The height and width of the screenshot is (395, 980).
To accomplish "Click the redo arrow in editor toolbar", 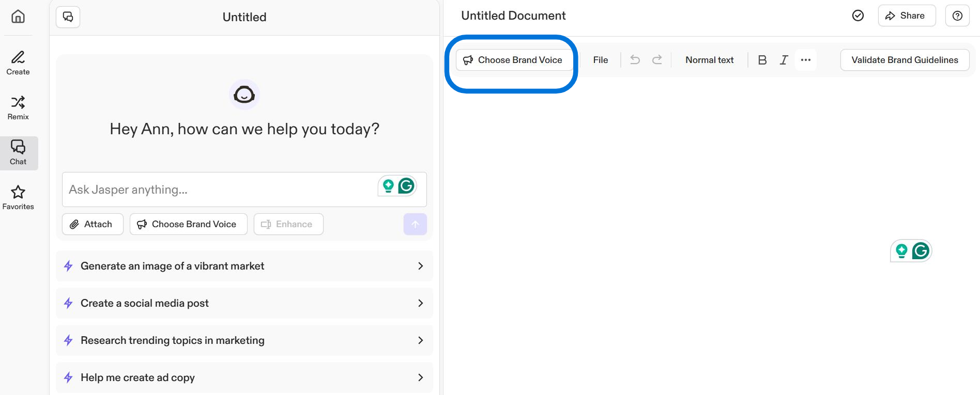I will click(x=657, y=60).
